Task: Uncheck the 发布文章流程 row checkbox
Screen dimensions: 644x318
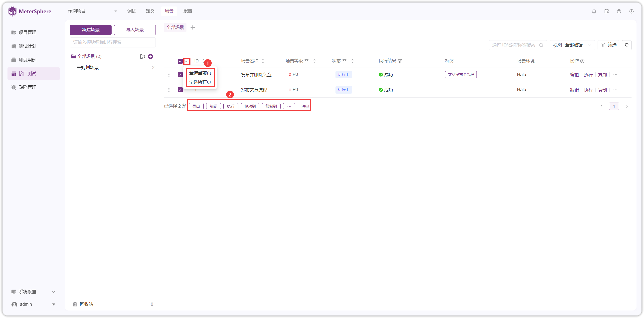Action: pos(180,90)
